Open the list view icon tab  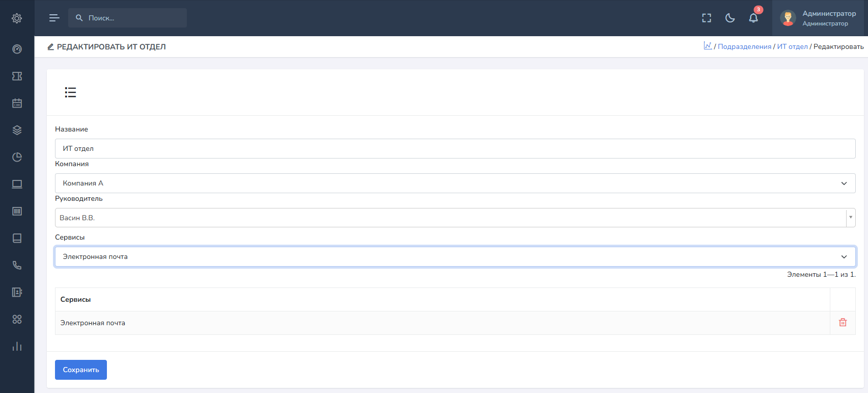coord(70,92)
